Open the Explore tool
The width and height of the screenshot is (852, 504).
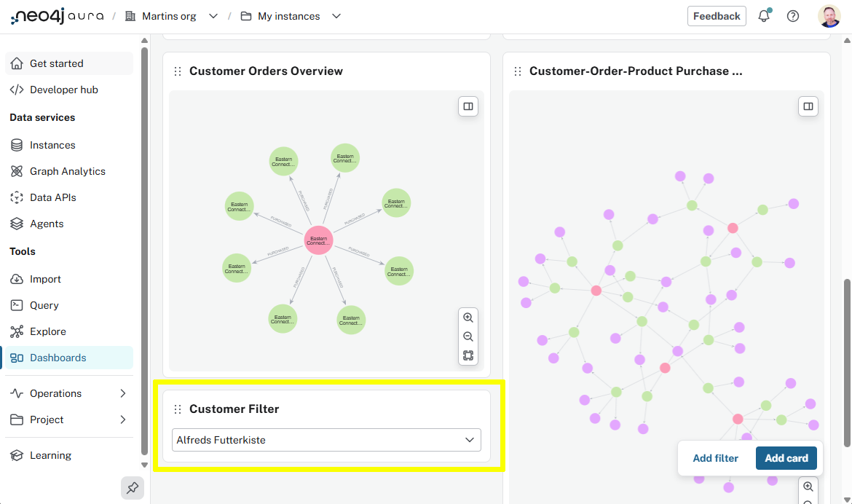click(47, 331)
